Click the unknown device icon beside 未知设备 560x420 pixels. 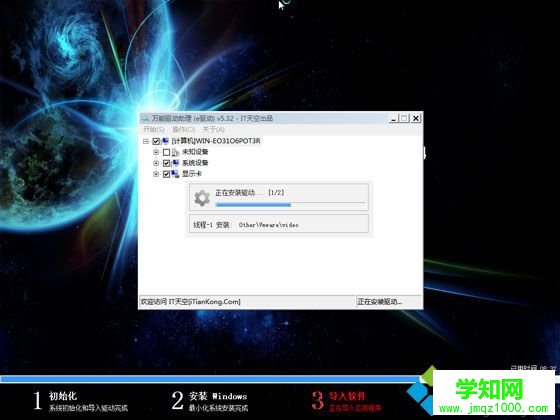pos(175,152)
